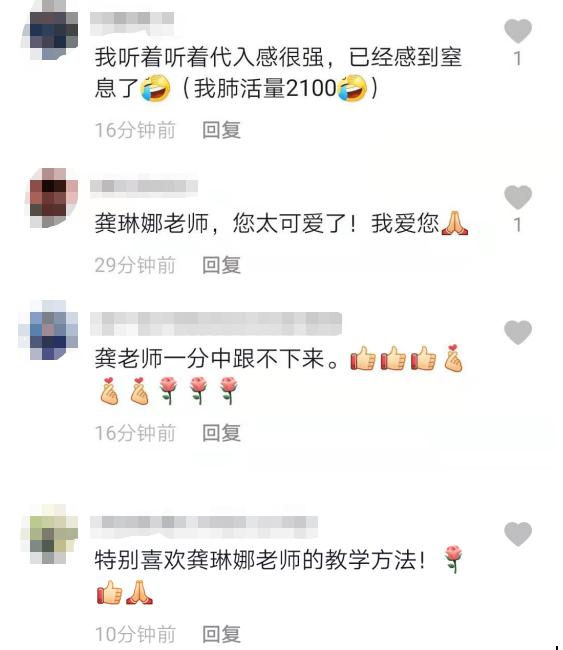Tap 回复 under the "室息了" comment
Image resolution: width=563 pixels, height=650 pixels.
[221, 130]
